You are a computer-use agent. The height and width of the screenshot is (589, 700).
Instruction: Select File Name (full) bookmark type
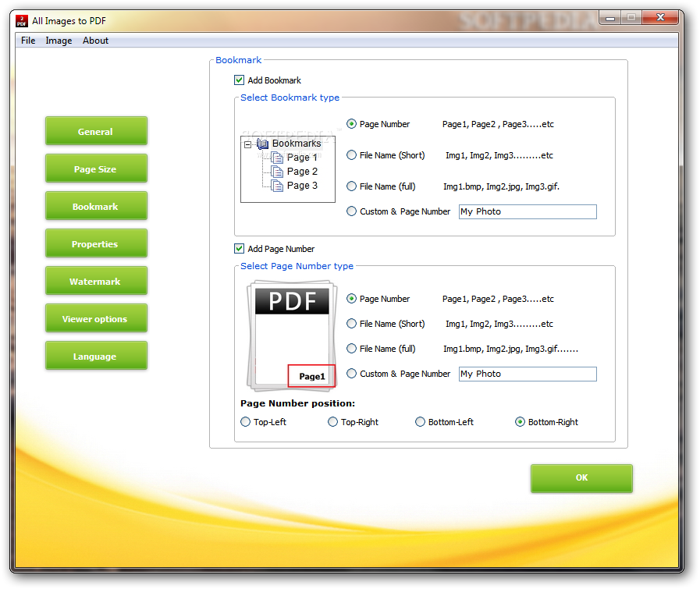(x=352, y=186)
